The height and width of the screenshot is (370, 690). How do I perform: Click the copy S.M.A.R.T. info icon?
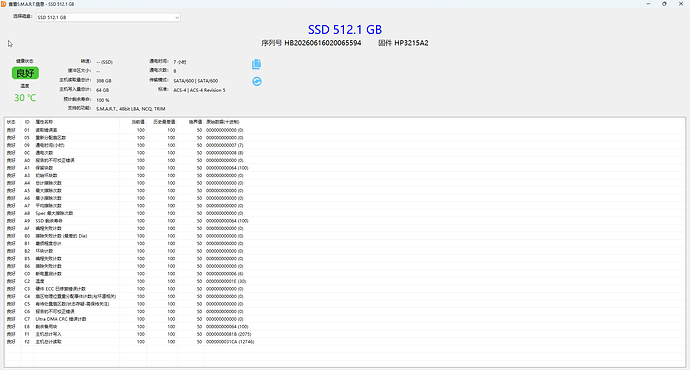[257, 64]
